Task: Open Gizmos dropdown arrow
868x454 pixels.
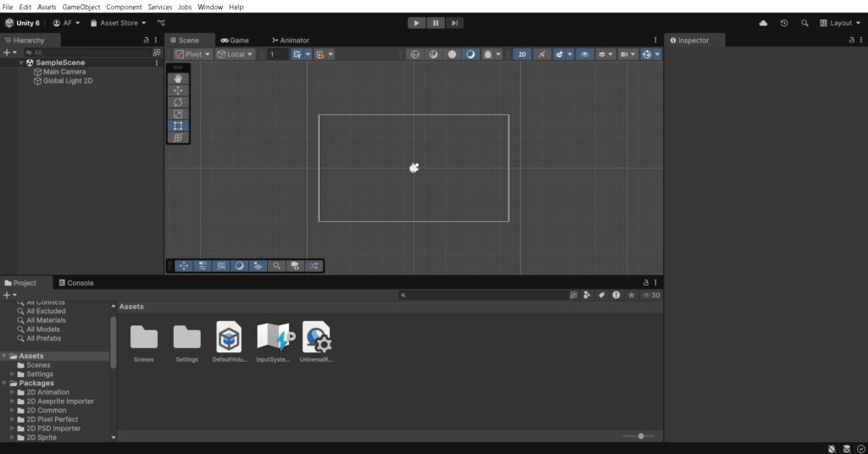Action: pos(657,54)
